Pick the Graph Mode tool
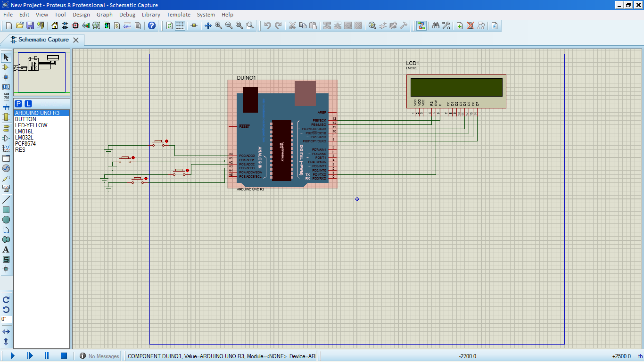The width and height of the screenshot is (644, 362). (x=7, y=147)
